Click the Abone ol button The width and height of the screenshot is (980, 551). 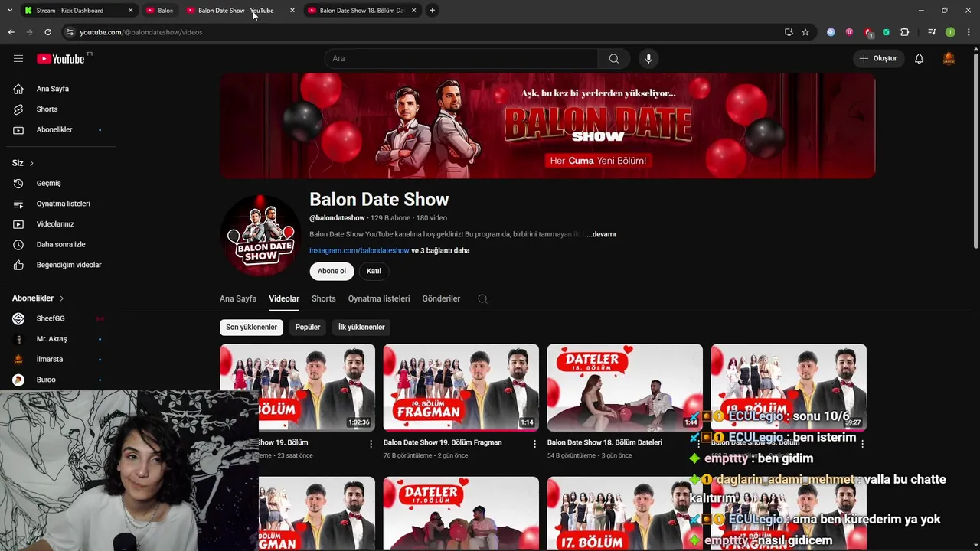point(332,271)
